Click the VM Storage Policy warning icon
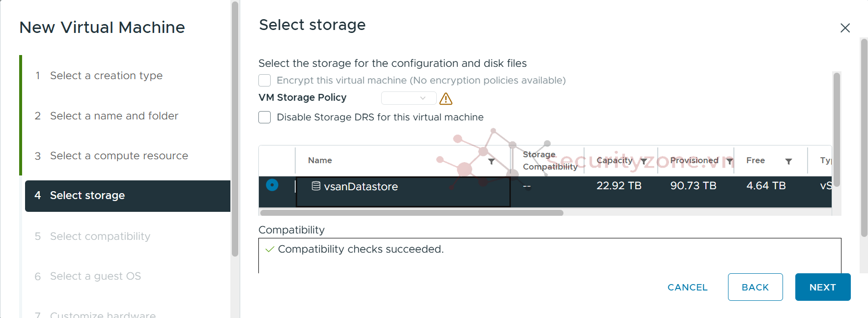Image resolution: width=868 pixels, height=318 pixels. (446, 99)
